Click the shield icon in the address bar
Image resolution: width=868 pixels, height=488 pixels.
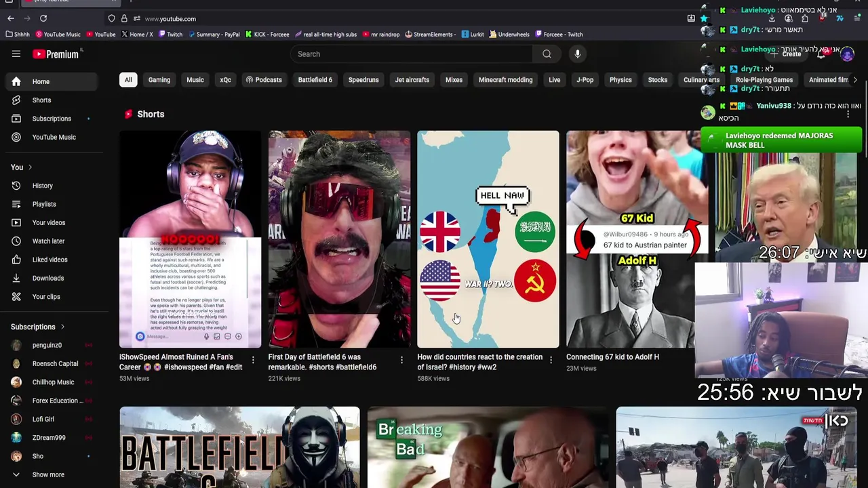pos(112,18)
